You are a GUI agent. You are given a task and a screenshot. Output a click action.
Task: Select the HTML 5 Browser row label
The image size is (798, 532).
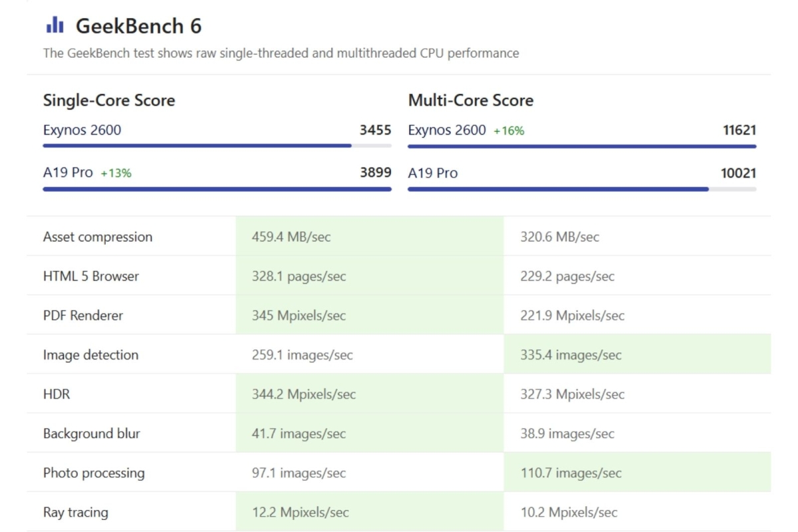(x=91, y=276)
